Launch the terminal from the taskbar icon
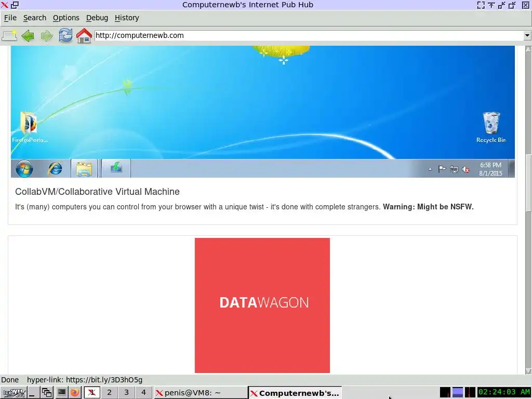 tap(61, 393)
